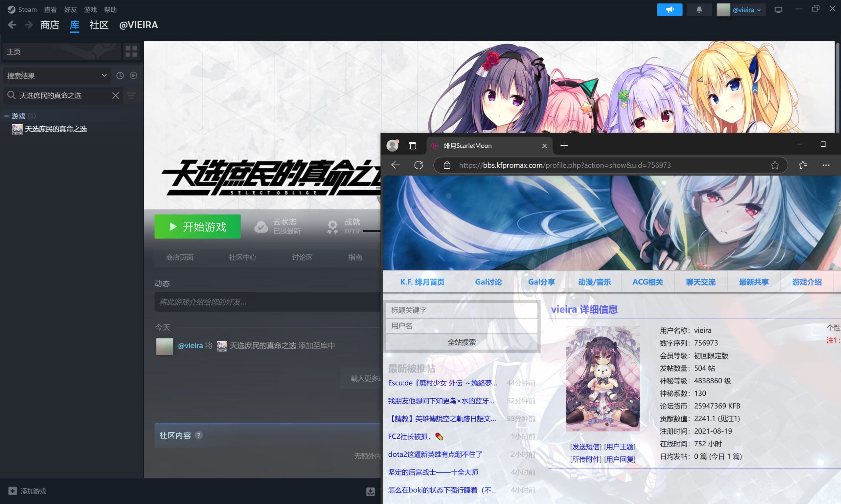Click the blue announcements megaphone icon
The width and height of the screenshot is (841, 504).
coord(670,9)
